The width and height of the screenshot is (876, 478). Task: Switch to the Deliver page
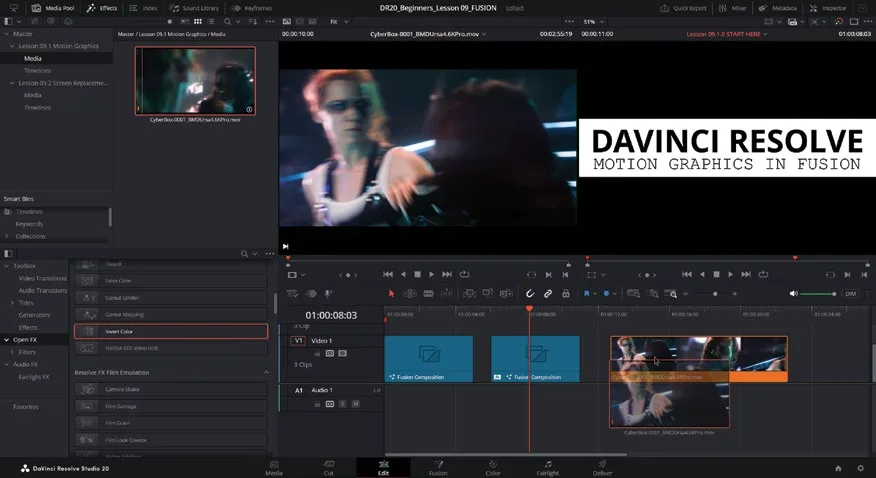pyautogui.click(x=602, y=468)
